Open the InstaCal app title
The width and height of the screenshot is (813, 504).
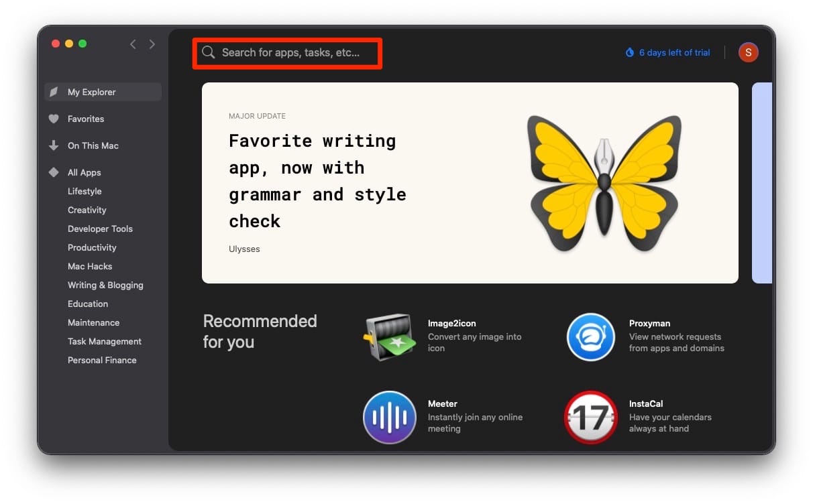[x=646, y=403]
